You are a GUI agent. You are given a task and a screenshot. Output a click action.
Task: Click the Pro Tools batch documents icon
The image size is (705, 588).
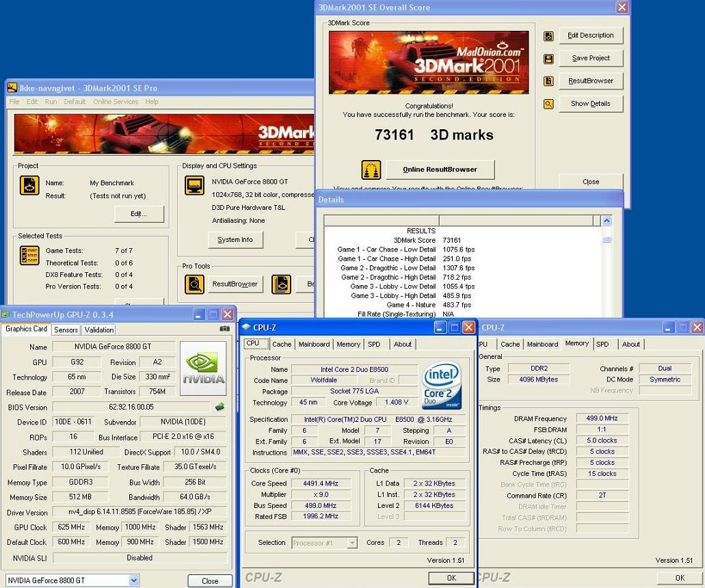[282, 284]
